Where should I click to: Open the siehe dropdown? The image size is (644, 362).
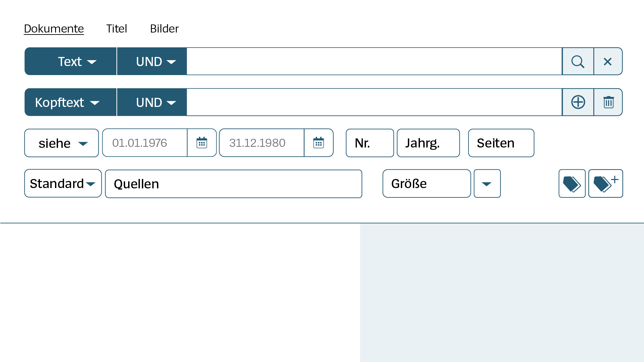pyautogui.click(x=61, y=143)
